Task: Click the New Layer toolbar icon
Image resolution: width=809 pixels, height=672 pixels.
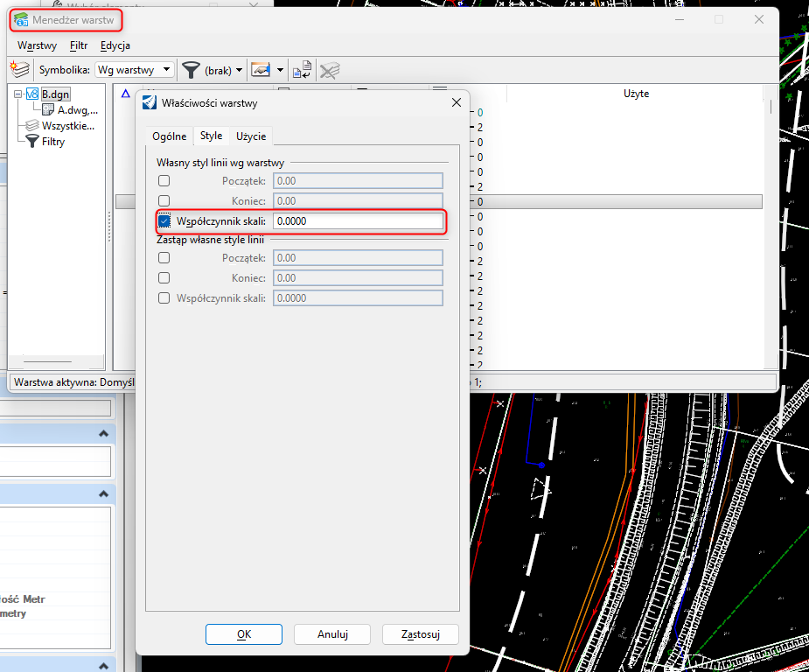Action: (x=19, y=70)
